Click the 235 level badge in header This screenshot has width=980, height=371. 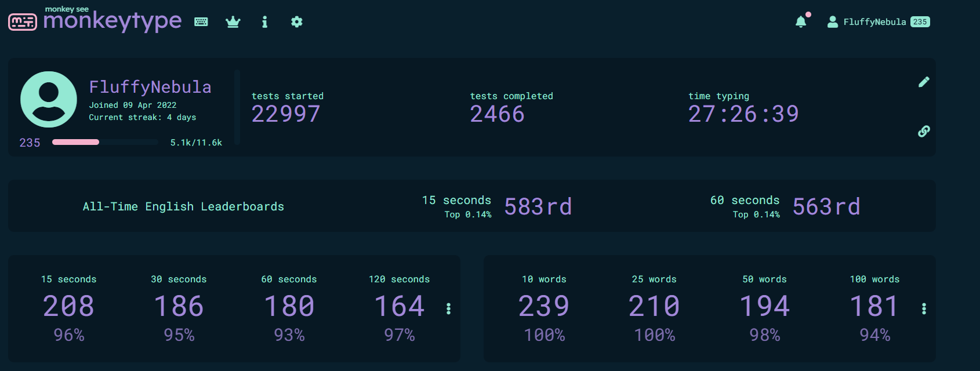tap(920, 22)
